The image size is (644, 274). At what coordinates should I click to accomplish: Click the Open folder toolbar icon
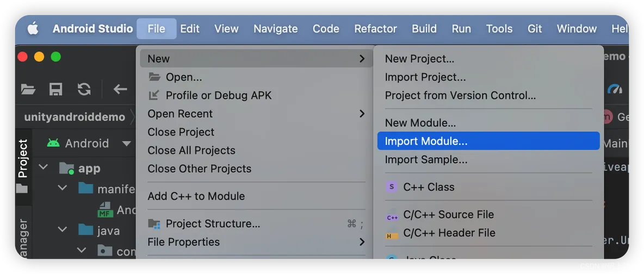tap(28, 89)
